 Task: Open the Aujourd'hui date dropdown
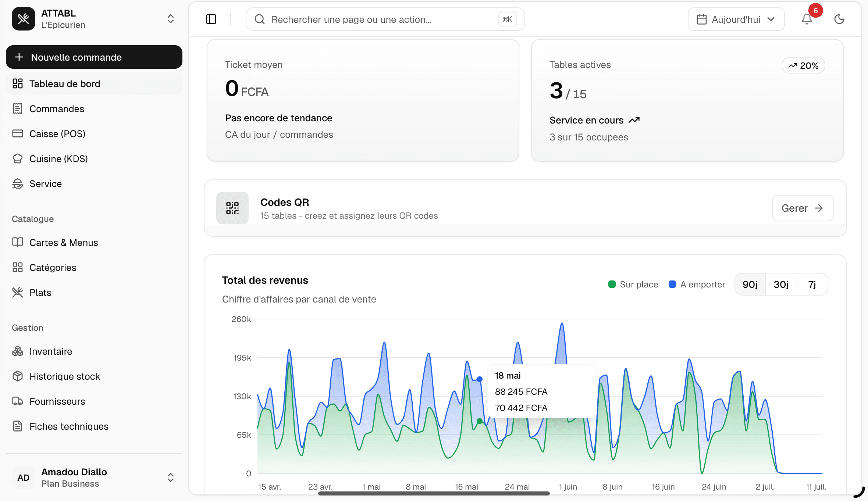[x=736, y=19]
